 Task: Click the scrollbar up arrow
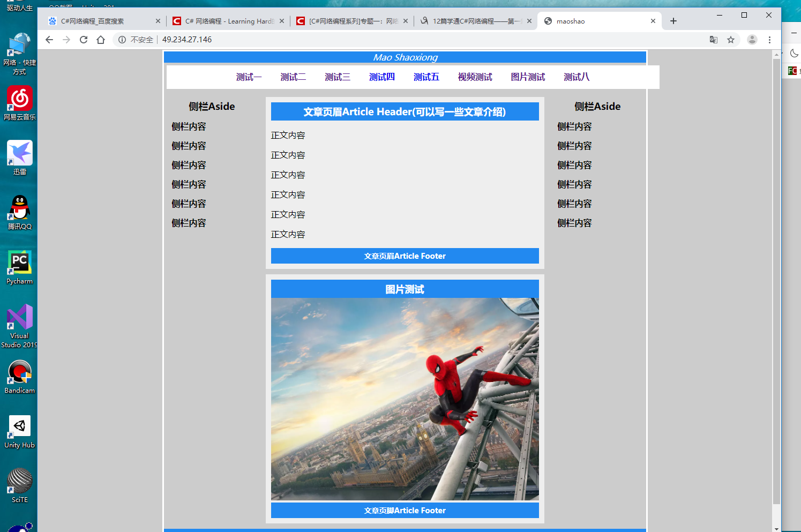pyautogui.click(x=776, y=55)
